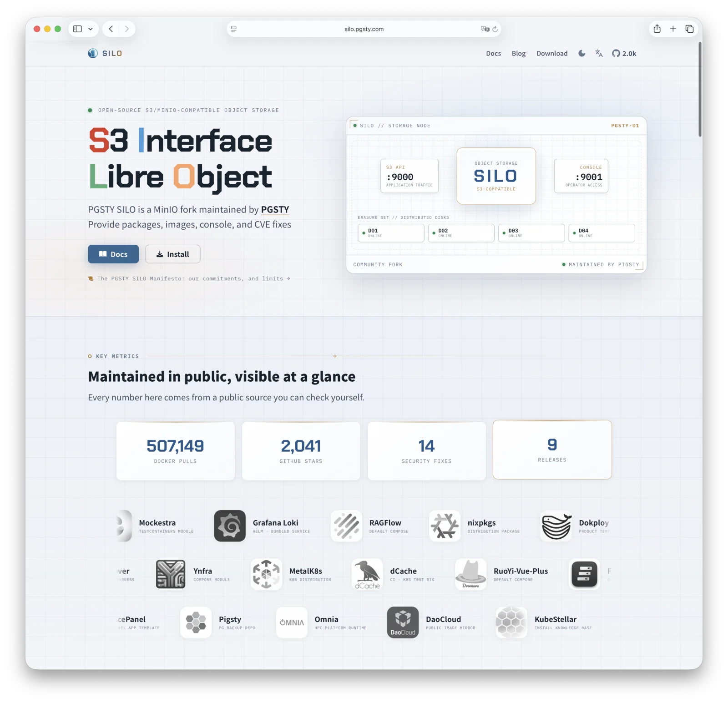Viewport: 728px width, 703px height.
Task: Click the Grafana Loki logo icon
Action: coord(230,526)
